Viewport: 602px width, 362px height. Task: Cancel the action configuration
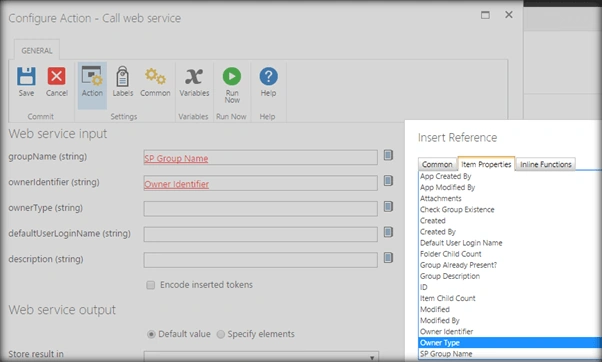point(56,82)
